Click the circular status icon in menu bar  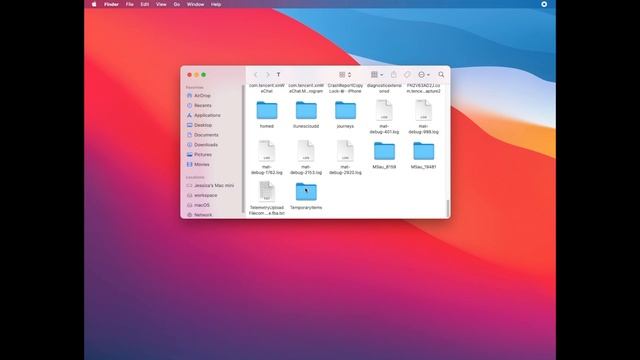click(544, 4)
